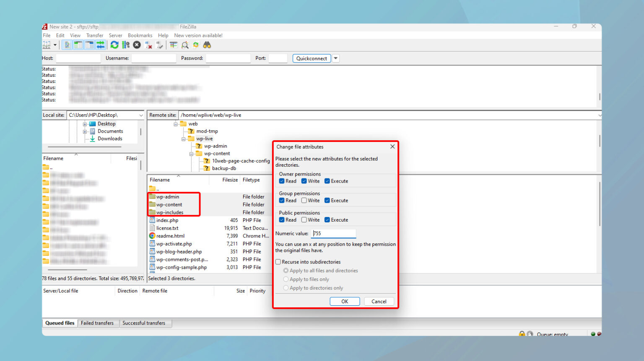Check Recurse into subdirectories
The height and width of the screenshot is (361, 644).
(278, 262)
